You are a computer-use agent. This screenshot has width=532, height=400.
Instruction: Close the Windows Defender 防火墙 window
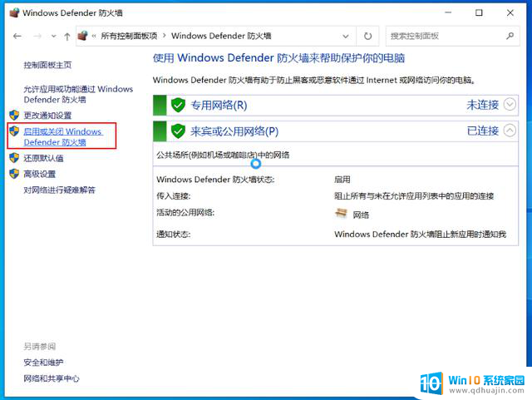[x=510, y=13]
